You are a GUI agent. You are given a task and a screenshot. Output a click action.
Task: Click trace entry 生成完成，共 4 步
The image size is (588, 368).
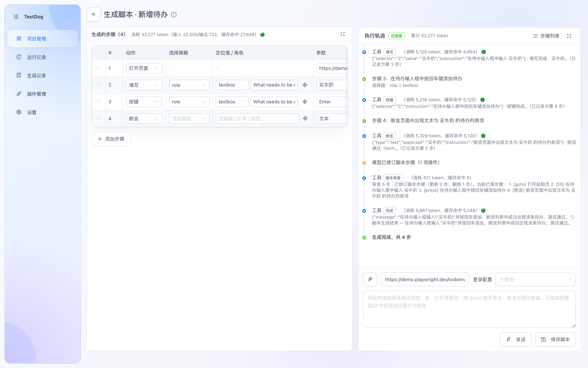pos(391,237)
